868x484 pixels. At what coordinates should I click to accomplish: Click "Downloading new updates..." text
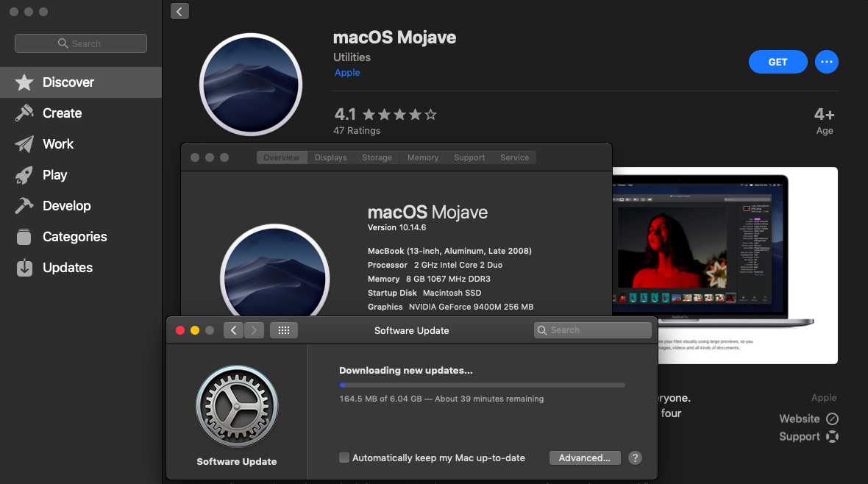(x=406, y=371)
